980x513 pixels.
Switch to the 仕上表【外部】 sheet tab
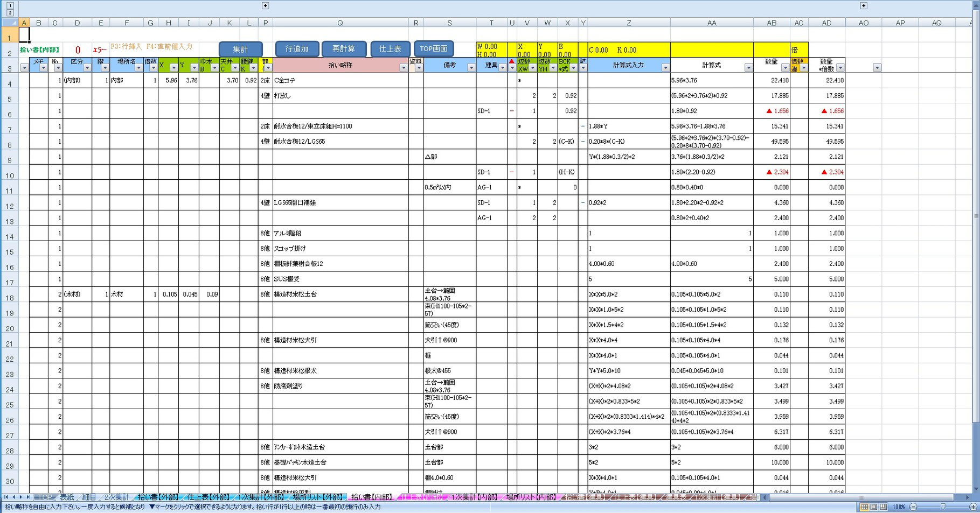coord(208,497)
